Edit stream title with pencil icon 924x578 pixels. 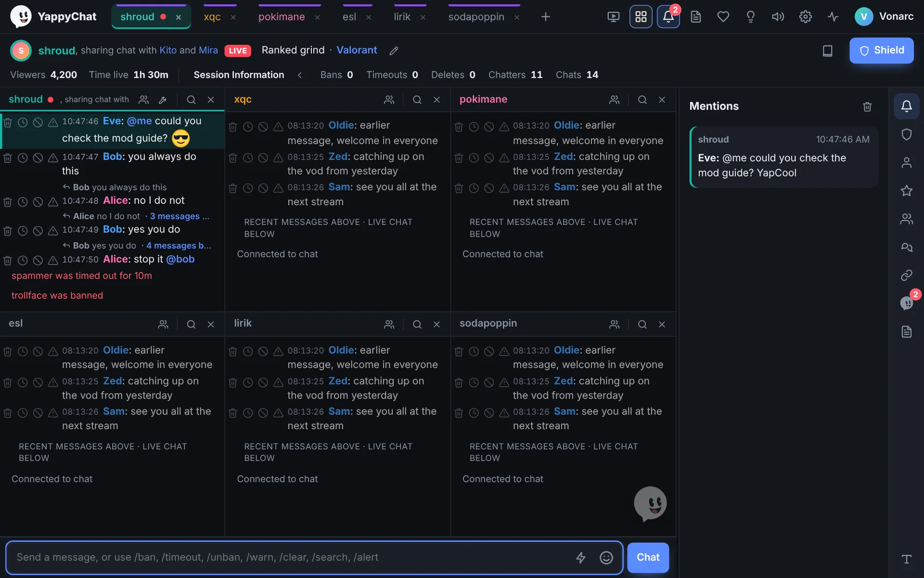pyautogui.click(x=394, y=51)
